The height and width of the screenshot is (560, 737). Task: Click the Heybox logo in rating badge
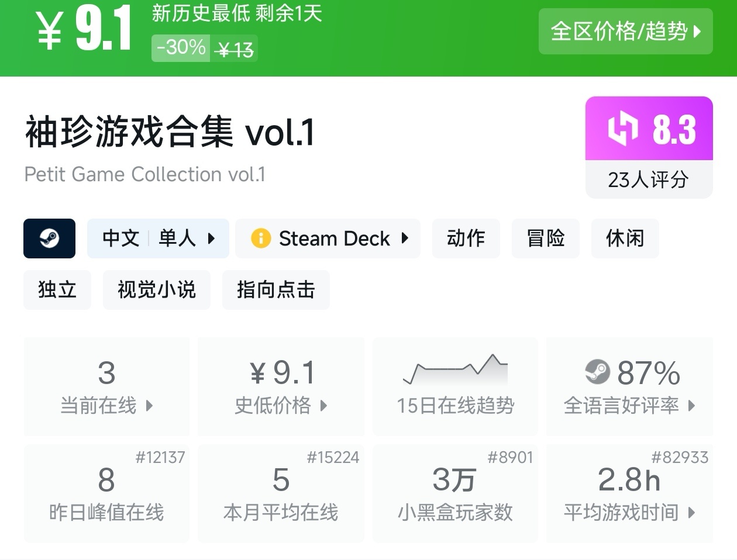point(622,129)
